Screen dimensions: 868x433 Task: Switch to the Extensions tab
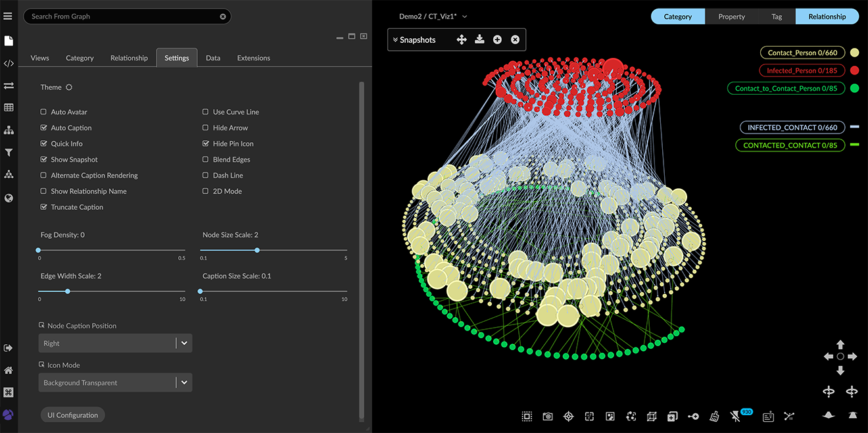pos(253,58)
